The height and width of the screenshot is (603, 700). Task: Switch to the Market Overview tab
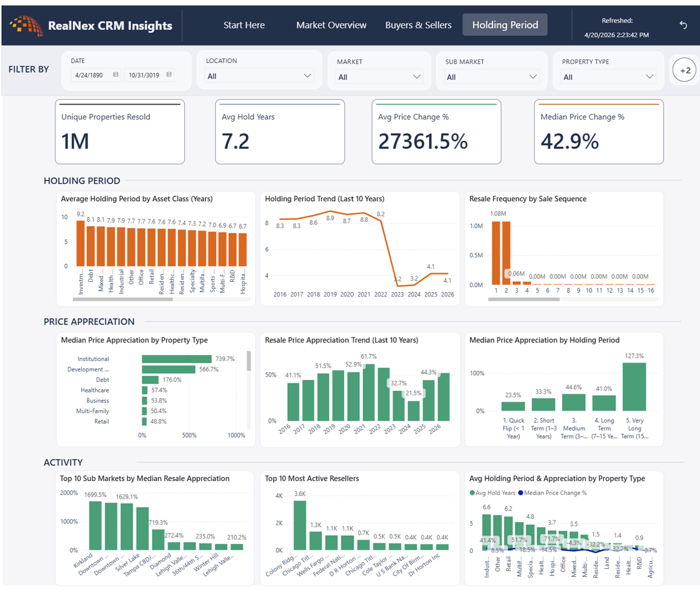331,25
